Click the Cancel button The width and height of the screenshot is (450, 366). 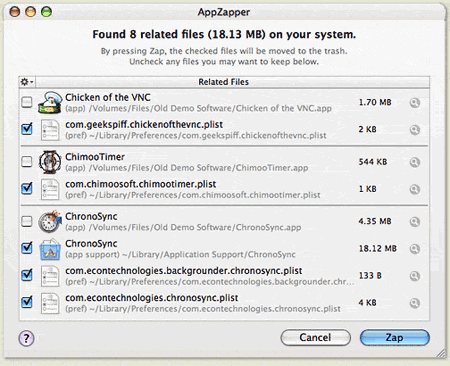point(315,337)
